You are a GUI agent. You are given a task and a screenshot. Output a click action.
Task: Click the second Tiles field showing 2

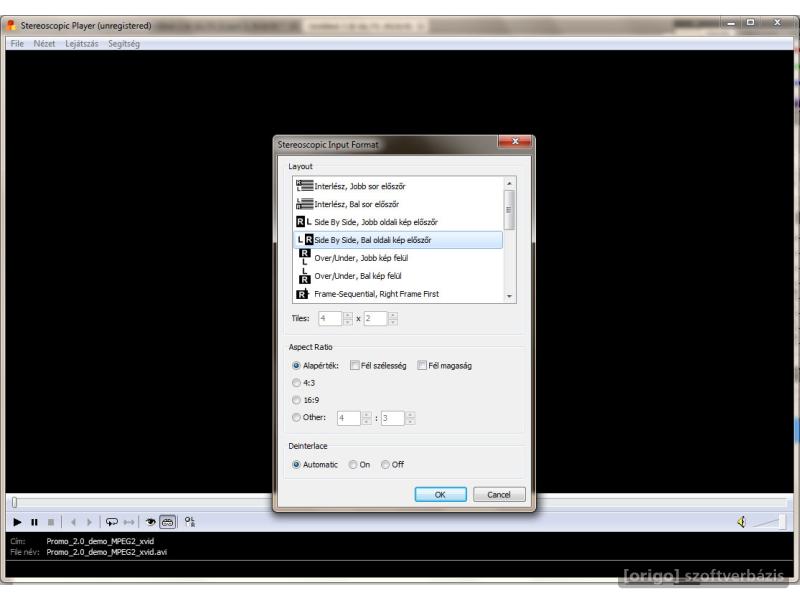point(375,318)
